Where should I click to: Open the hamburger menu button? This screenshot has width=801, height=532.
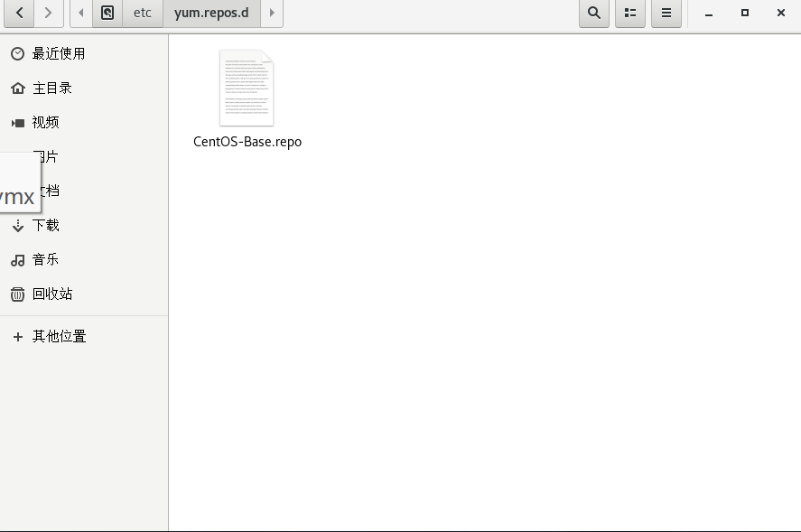coord(666,13)
